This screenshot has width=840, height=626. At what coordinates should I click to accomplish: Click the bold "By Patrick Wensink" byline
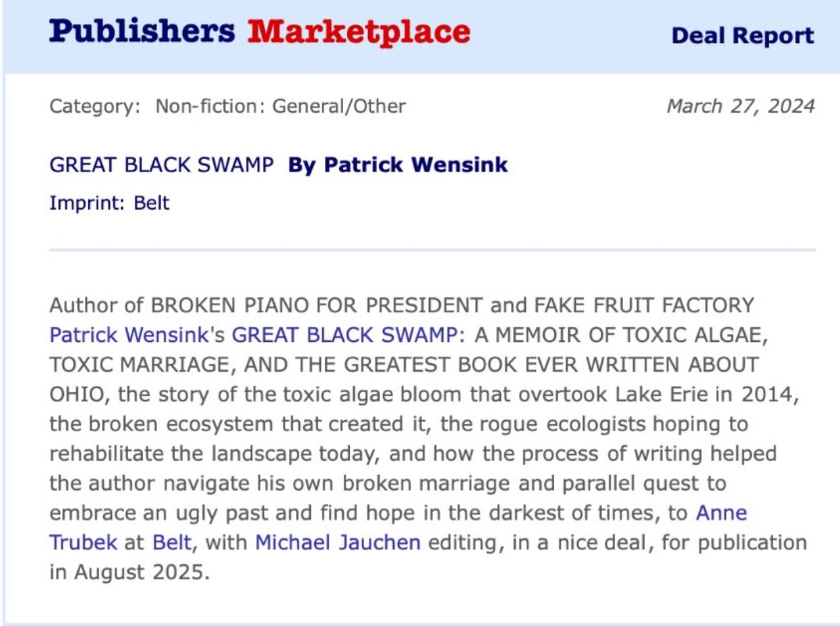coord(398,165)
